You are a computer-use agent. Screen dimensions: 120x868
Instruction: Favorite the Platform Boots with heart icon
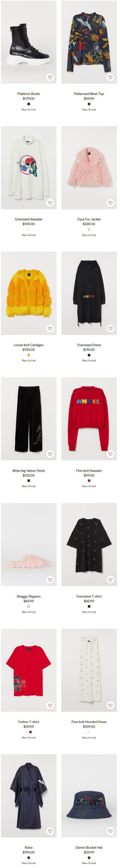point(50,78)
